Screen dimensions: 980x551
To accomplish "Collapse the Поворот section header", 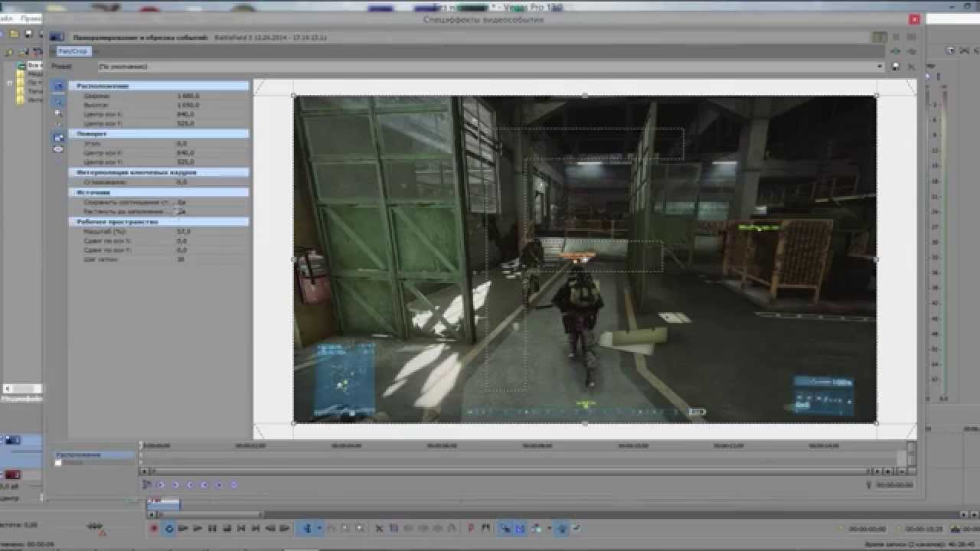I will tap(159, 133).
